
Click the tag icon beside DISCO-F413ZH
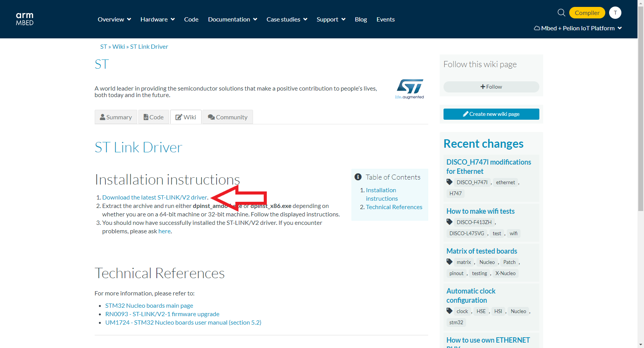[x=450, y=222]
